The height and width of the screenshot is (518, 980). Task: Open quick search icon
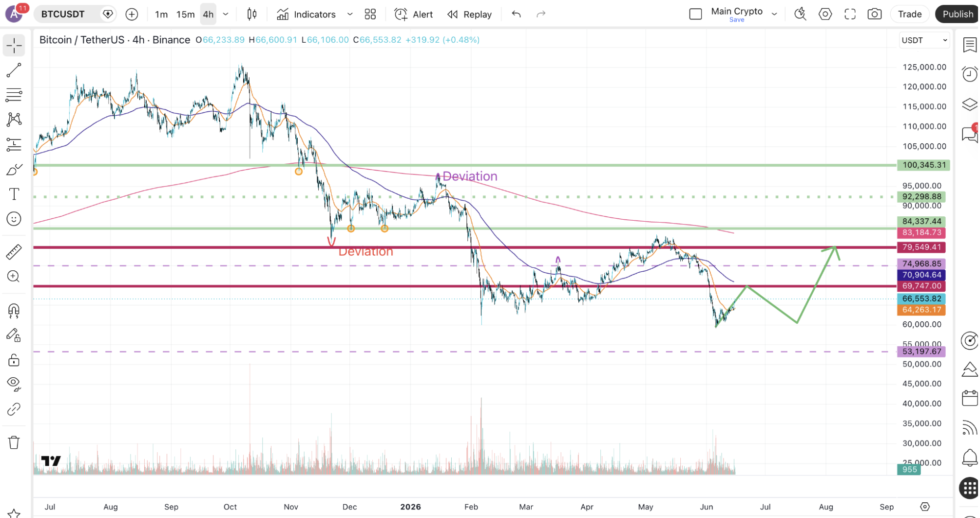click(x=800, y=14)
